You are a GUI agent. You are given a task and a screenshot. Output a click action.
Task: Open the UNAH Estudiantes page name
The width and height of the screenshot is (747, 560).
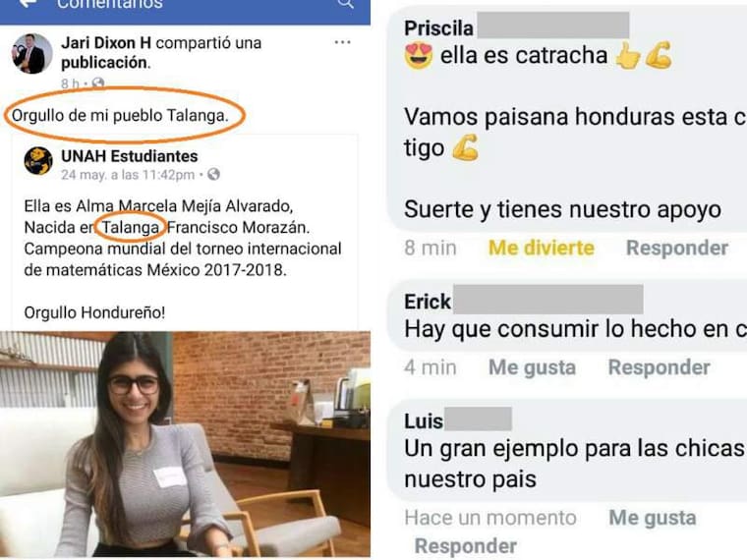tap(130, 156)
